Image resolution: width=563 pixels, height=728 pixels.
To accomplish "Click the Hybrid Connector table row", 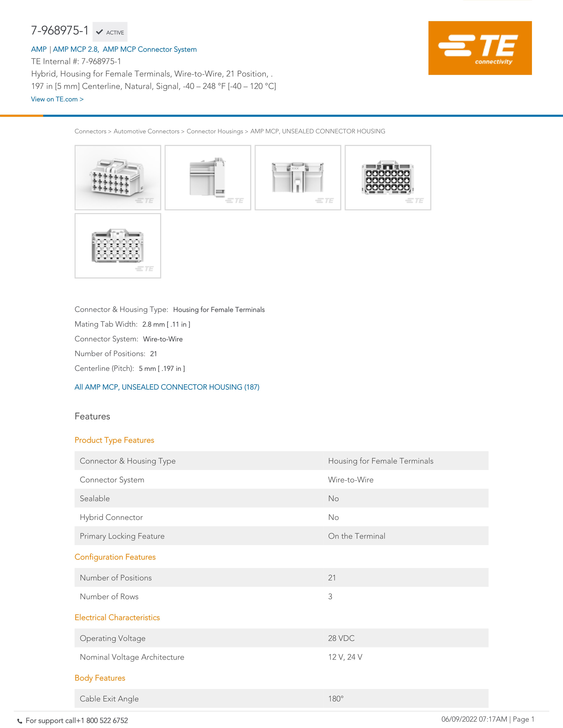I will pos(281,517).
